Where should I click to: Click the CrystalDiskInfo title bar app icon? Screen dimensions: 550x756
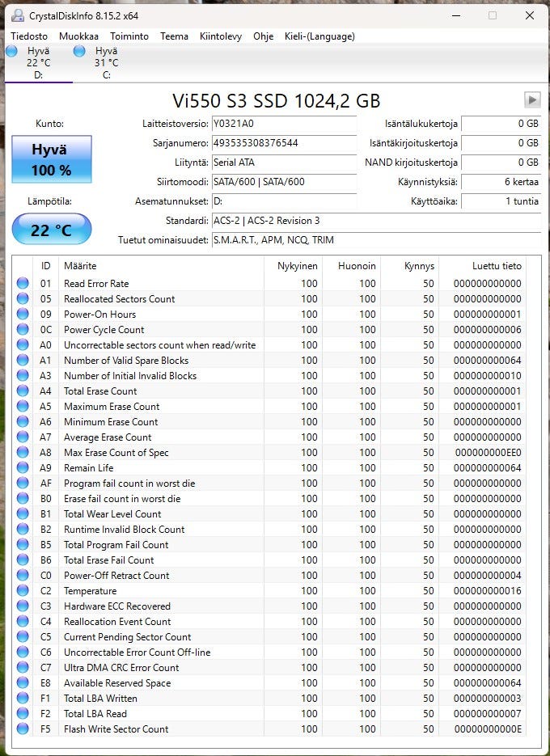coord(17,15)
